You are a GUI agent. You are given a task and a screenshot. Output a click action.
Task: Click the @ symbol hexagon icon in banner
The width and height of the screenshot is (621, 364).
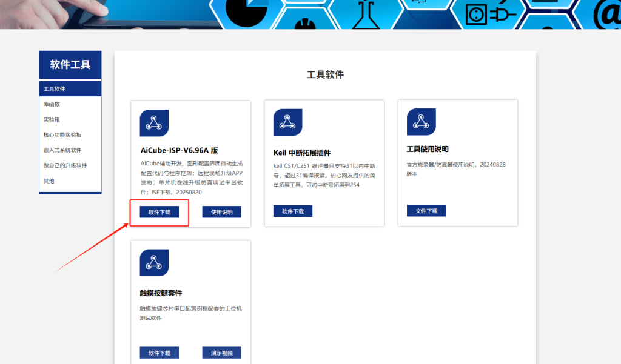tap(609, 13)
